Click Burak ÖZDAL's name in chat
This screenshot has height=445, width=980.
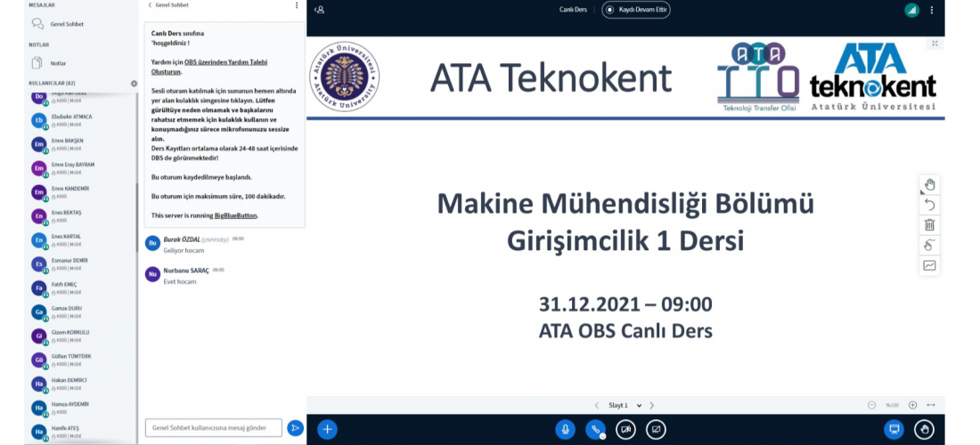pyautogui.click(x=181, y=239)
